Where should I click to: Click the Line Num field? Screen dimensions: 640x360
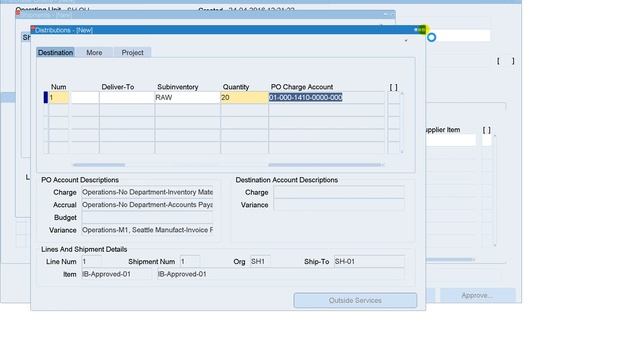(x=91, y=262)
